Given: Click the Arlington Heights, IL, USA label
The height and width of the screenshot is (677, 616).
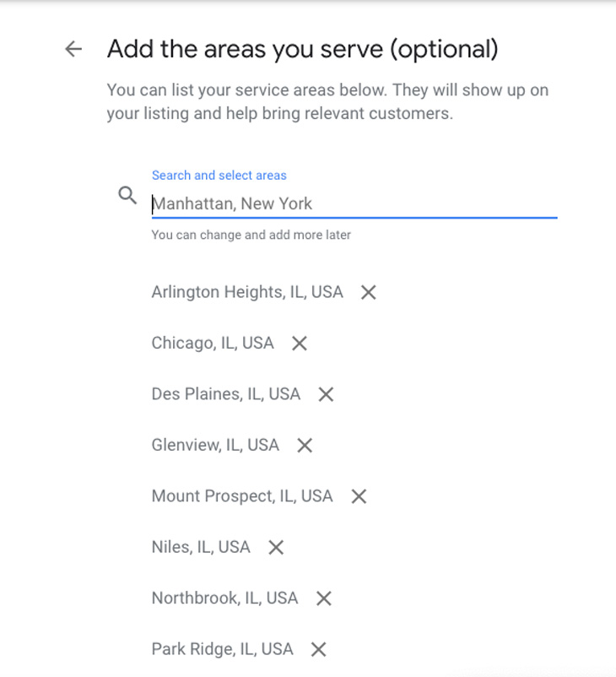Looking at the screenshot, I should (x=246, y=292).
